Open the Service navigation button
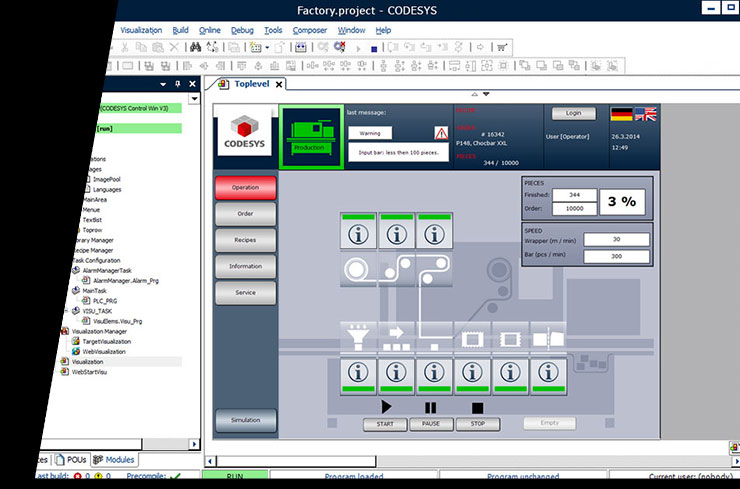This screenshot has height=489, width=740. pos(245,293)
